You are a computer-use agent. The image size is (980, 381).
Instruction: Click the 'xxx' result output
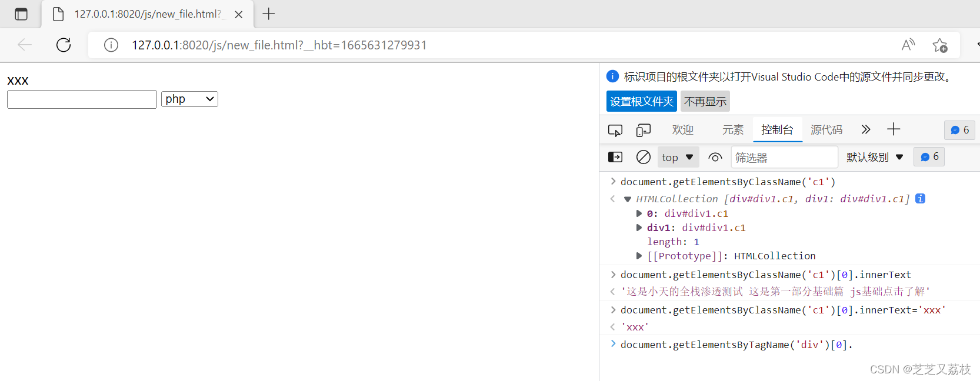tap(635, 327)
